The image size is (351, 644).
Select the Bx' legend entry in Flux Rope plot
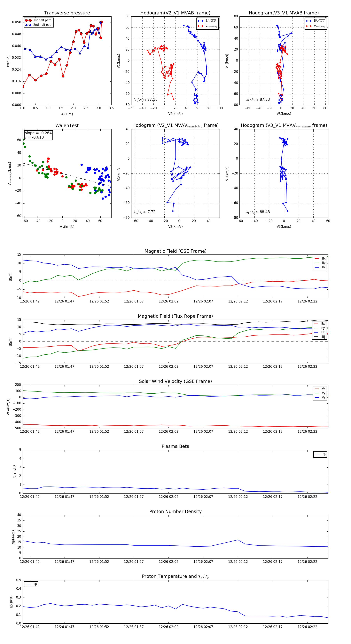click(x=320, y=324)
